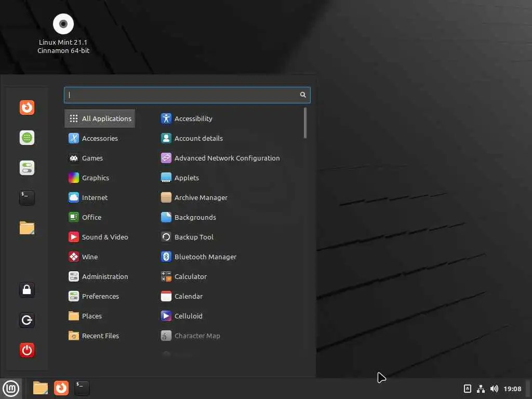Open the Linux Mint 21.1 desktop disc icon
Image resolution: width=532 pixels, height=399 pixels.
tap(63, 34)
